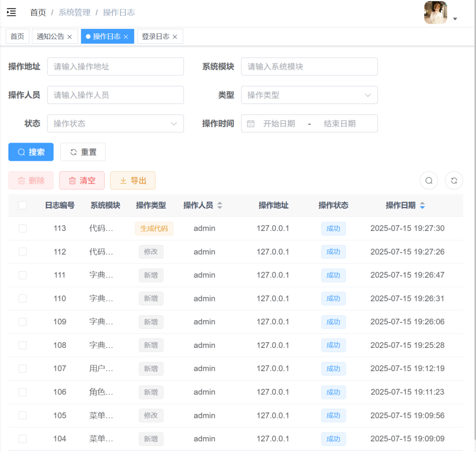Toggle the select-all checkbox in table header
This screenshot has width=476, height=452.
click(x=23, y=205)
